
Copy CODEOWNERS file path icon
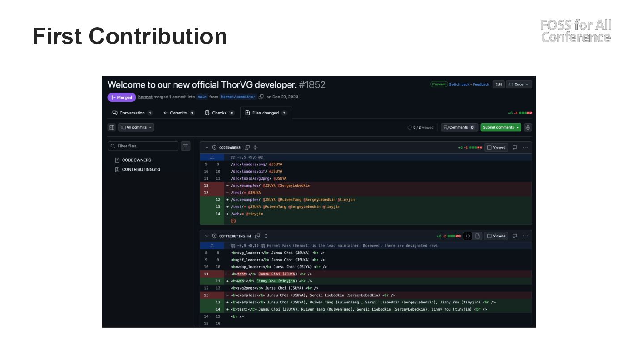click(x=247, y=147)
